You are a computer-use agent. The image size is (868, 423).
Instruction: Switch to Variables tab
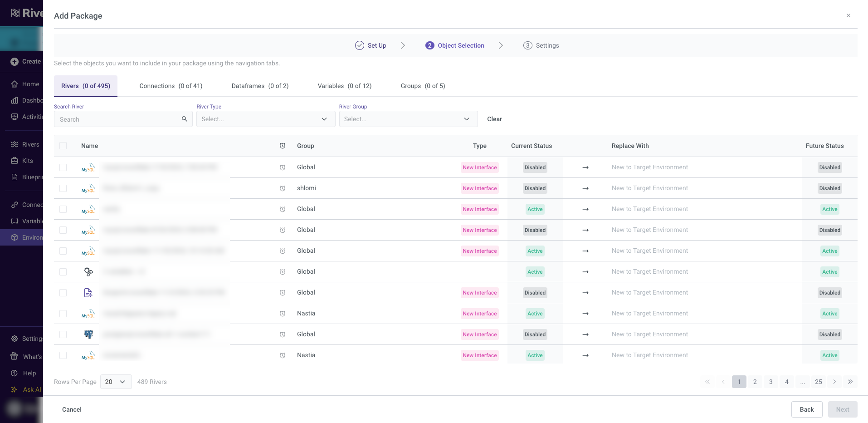coord(345,86)
